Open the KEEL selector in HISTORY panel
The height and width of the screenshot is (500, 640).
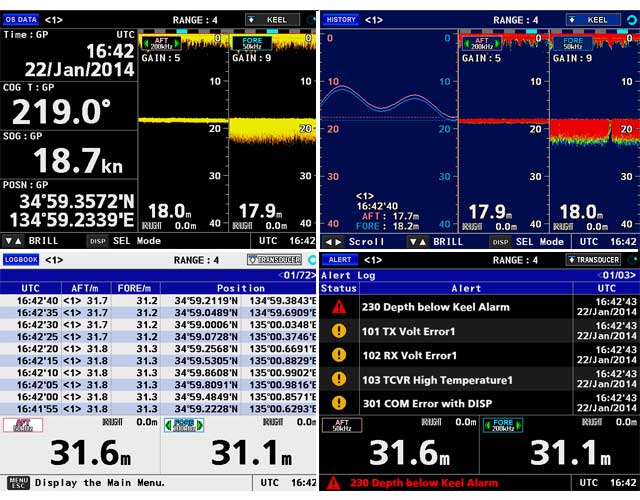click(x=592, y=19)
